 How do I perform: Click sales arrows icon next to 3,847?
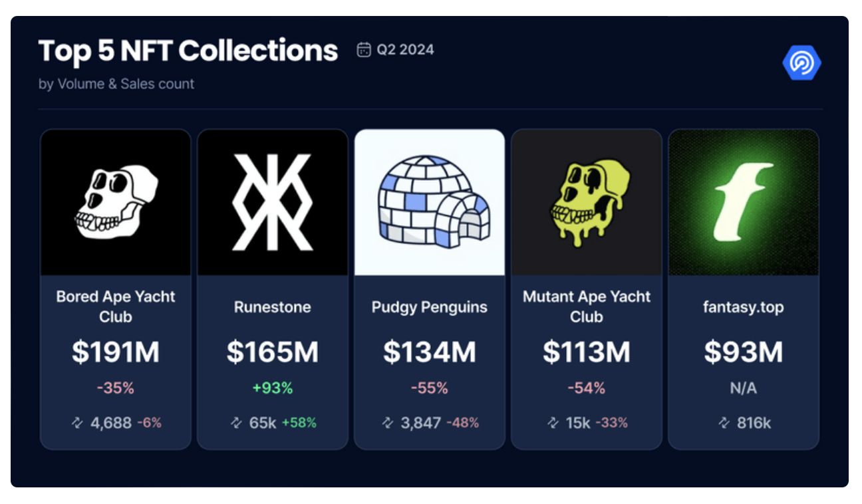click(388, 423)
